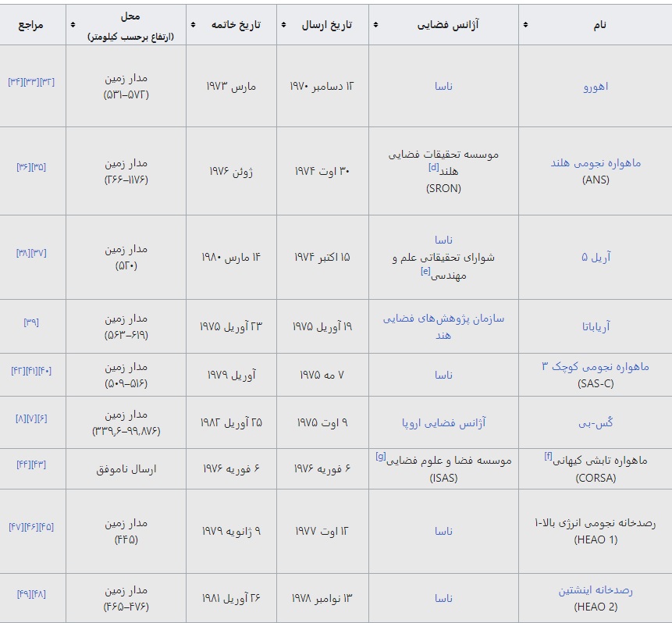672x623 pixels.
Task: Open reference [۴۵] in the HEAO 1 row
Action: (x=47, y=527)
